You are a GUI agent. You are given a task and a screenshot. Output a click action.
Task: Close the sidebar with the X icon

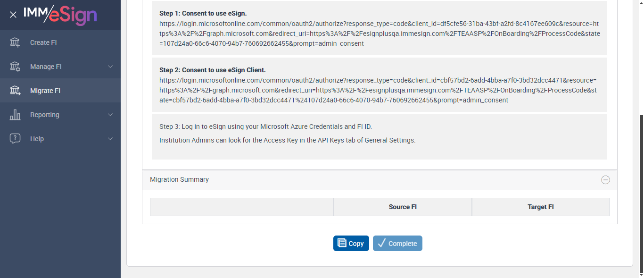[x=13, y=15]
